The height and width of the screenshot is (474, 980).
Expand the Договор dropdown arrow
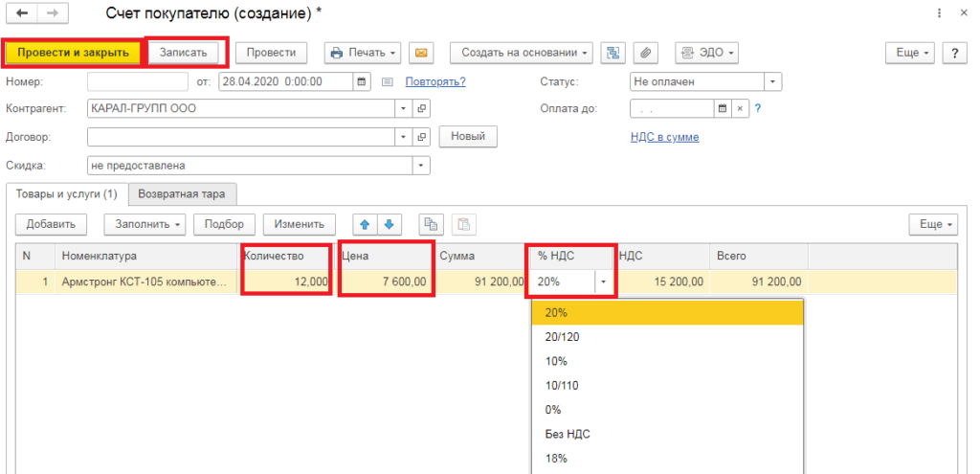point(404,137)
